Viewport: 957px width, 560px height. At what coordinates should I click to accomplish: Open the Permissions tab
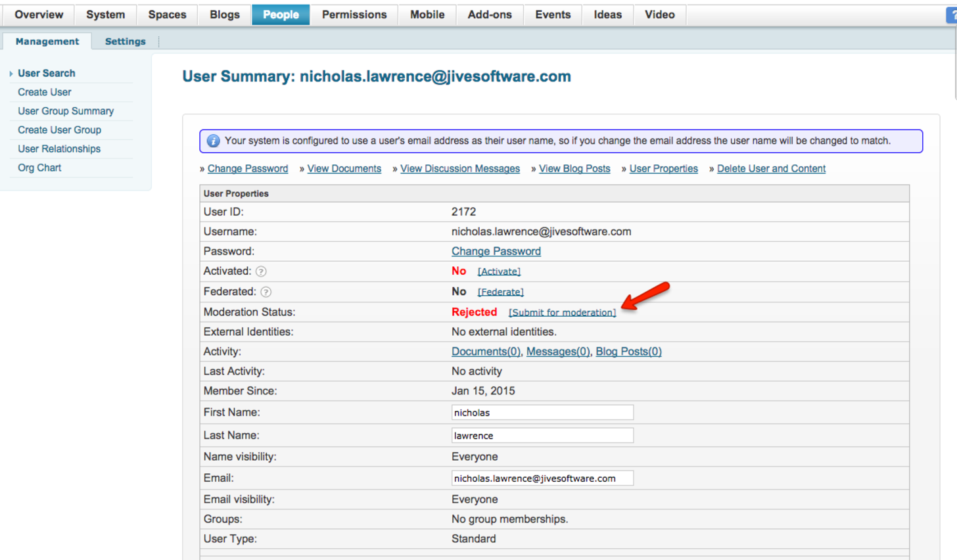click(x=354, y=14)
